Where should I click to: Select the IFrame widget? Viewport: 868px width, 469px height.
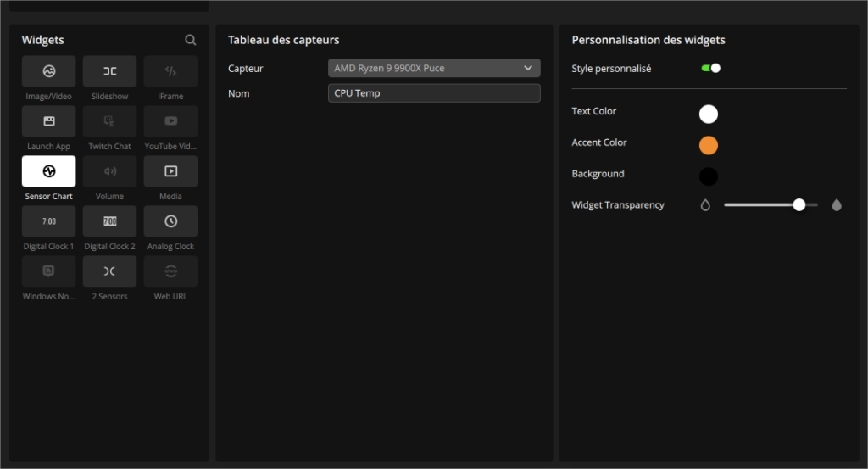pos(170,71)
